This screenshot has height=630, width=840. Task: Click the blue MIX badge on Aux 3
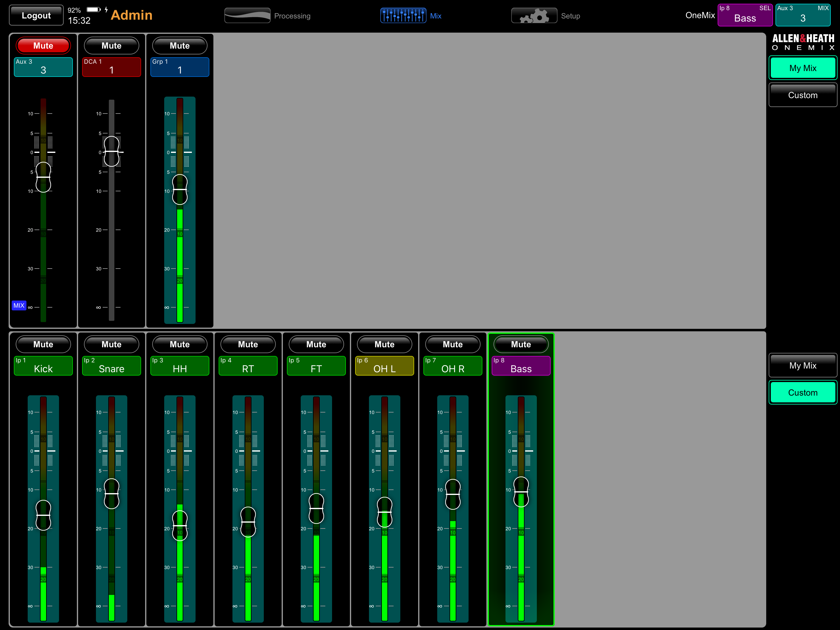point(19,305)
